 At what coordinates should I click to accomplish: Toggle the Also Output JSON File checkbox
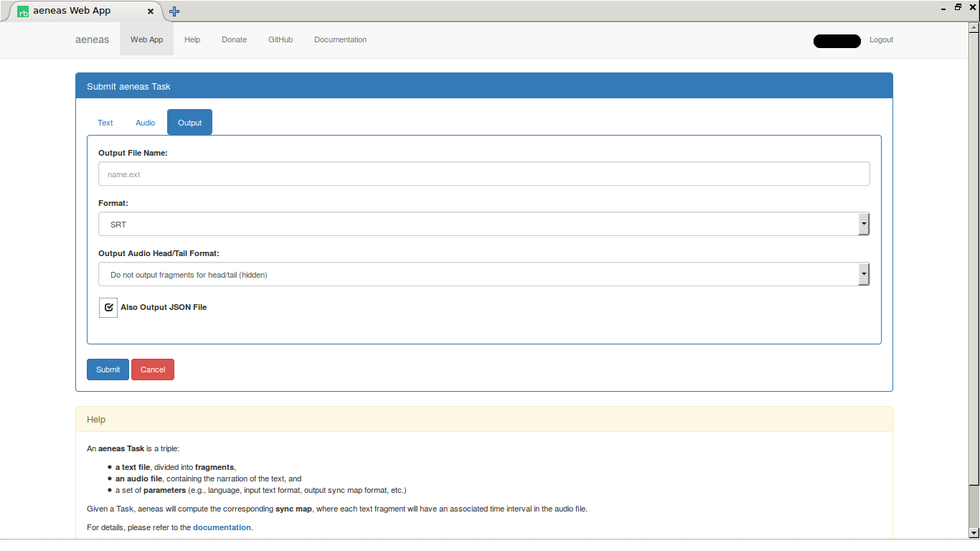(108, 307)
